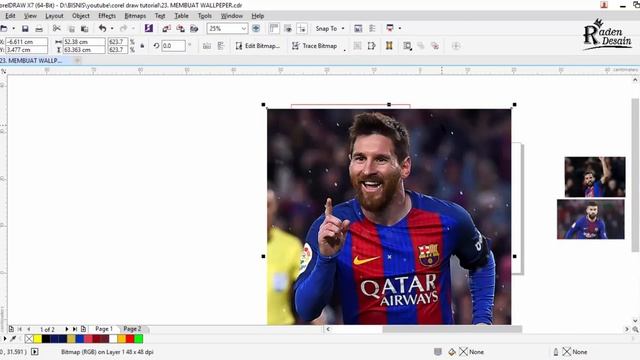640x360 pixels.
Task: Open the zoom level 25% dropdown
Action: 244,29
